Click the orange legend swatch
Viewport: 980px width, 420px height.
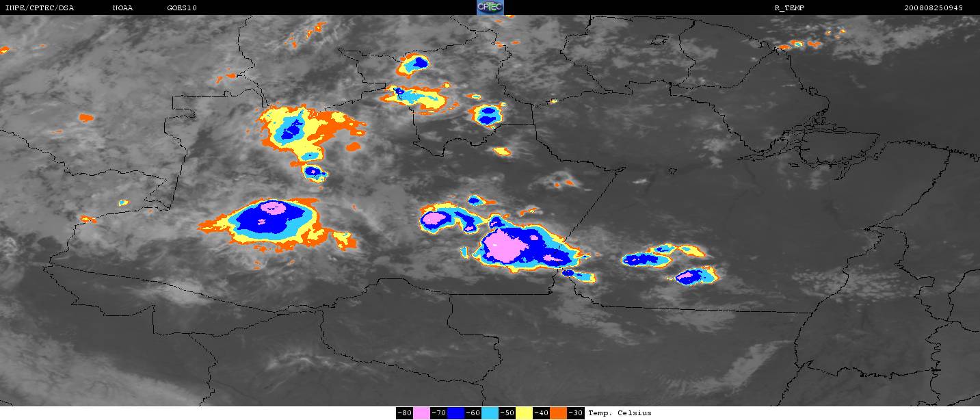(x=559, y=413)
